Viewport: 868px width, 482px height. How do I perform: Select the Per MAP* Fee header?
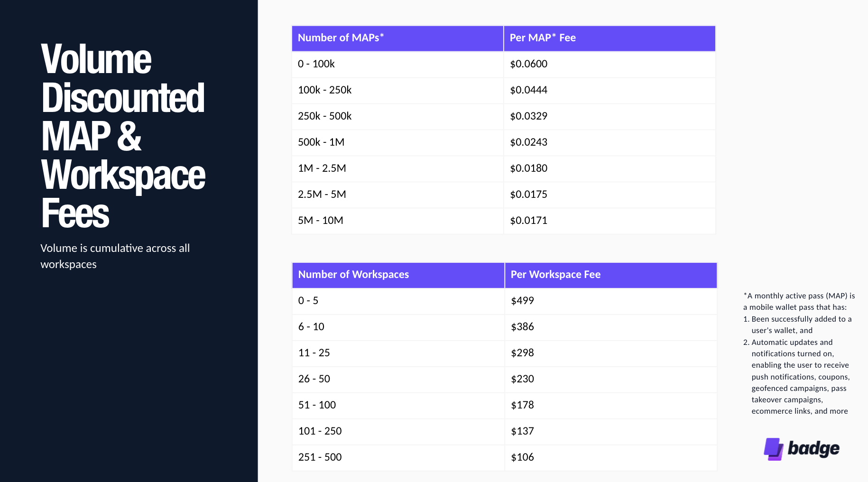point(543,38)
